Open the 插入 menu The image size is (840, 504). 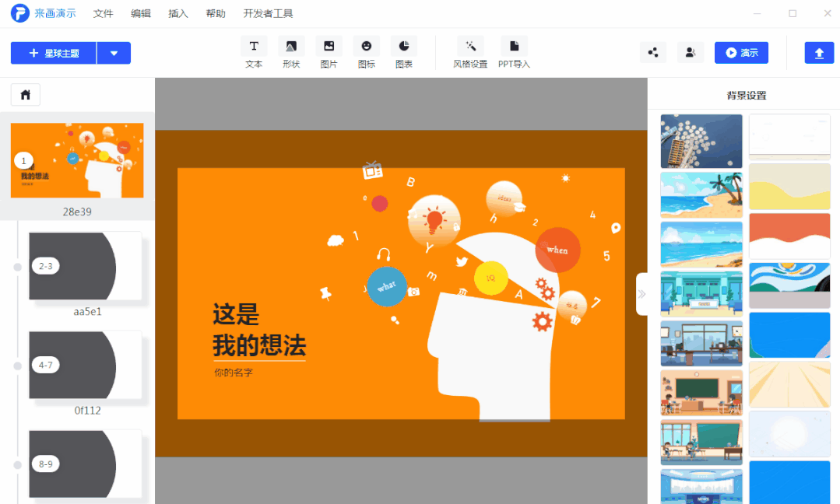(178, 14)
